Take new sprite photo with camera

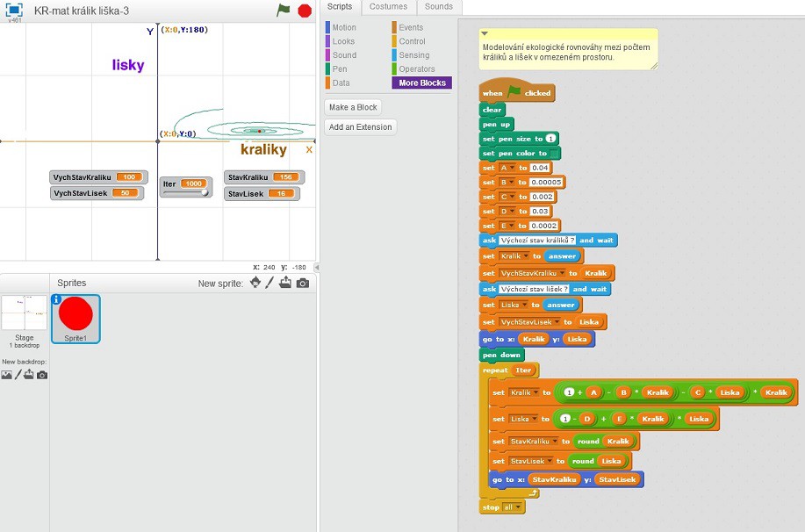[303, 283]
